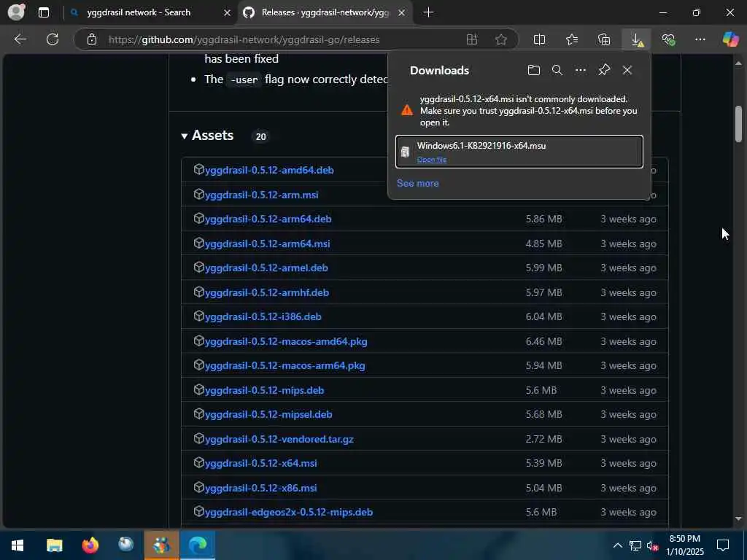Screen dimensions: 747x560
Task: Click the scroll down arrow of the page
Action: tap(738, 519)
